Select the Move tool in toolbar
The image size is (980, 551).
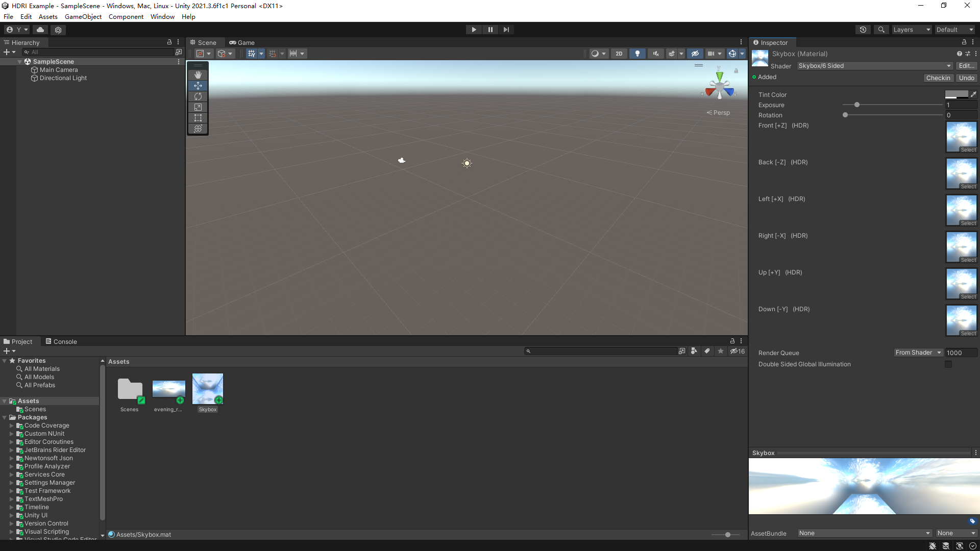tap(198, 85)
